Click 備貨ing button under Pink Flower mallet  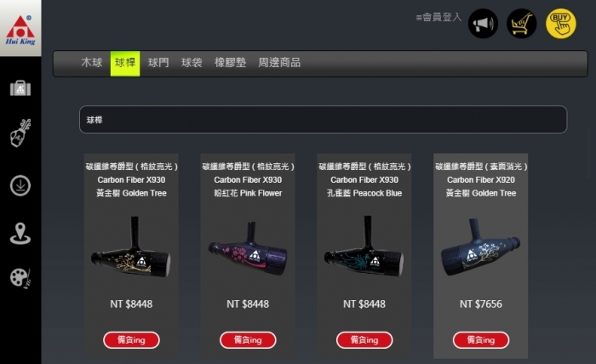click(248, 339)
